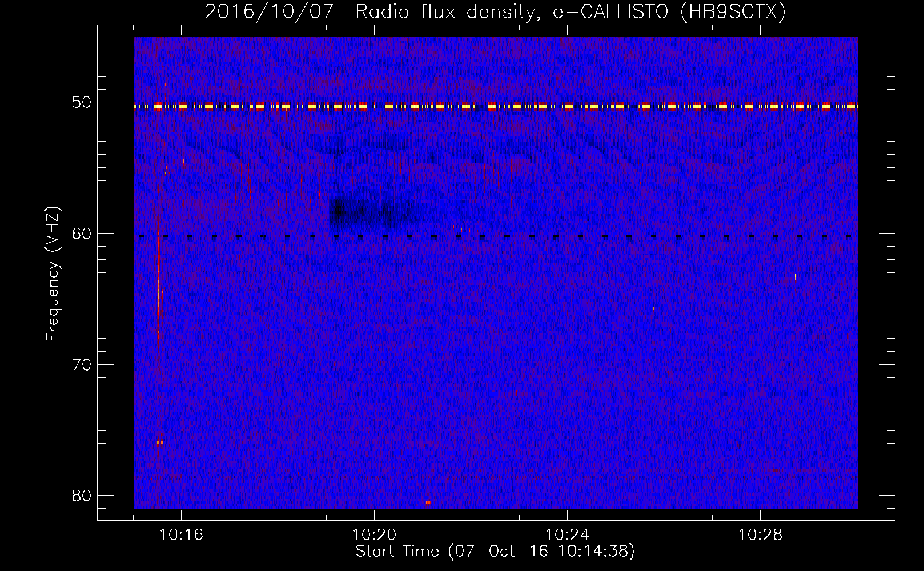Pick the 70 frequency tick label
The height and width of the screenshot is (571, 924).
(x=82, y=364)
